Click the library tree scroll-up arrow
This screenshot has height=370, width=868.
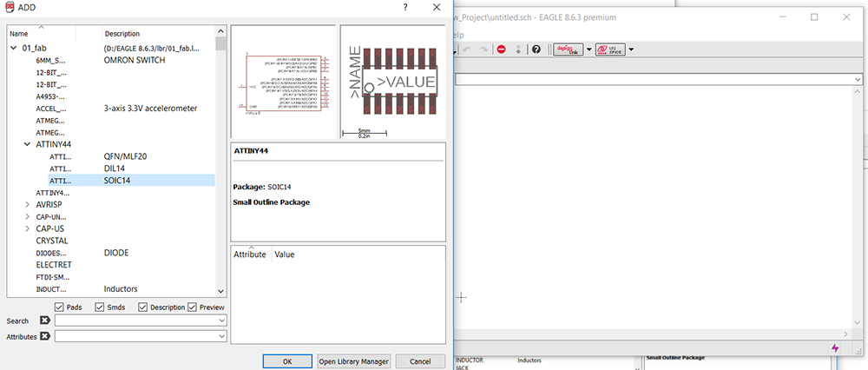pos(221,31)
